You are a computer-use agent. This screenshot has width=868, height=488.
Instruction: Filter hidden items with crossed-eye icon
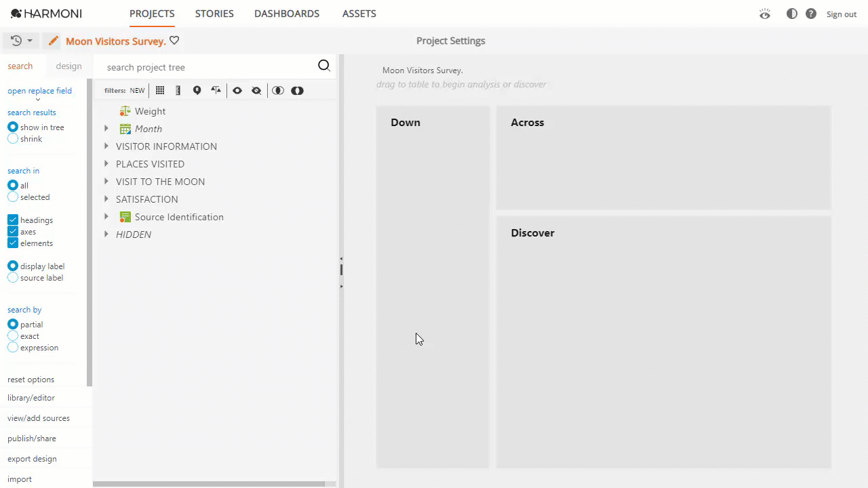click(x=256, y=90)
